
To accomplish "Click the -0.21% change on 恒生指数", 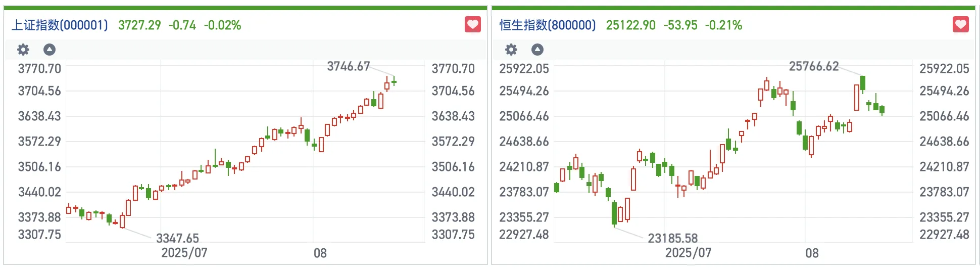I will pyautogui.click(x=723, y=25).
